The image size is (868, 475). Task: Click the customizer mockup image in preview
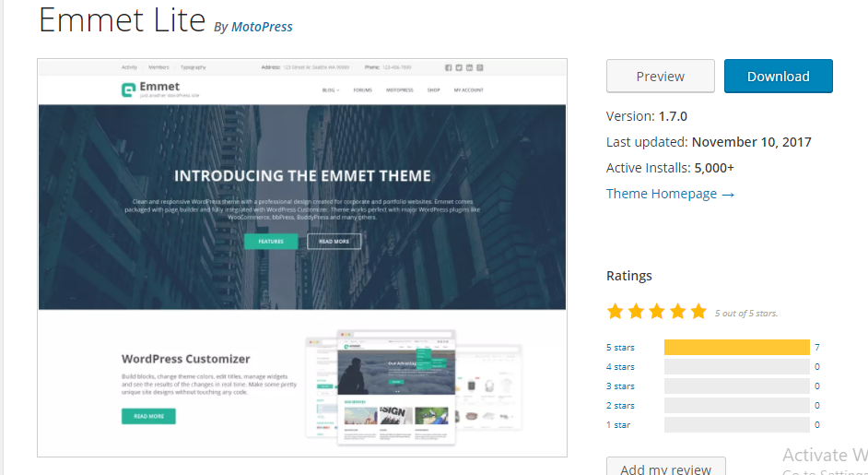point(414,386)
